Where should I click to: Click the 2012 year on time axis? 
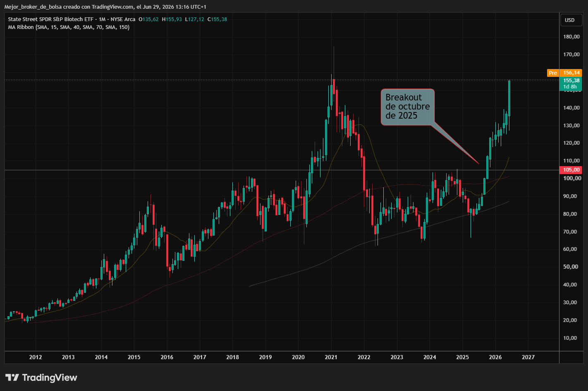click(36, 358)
